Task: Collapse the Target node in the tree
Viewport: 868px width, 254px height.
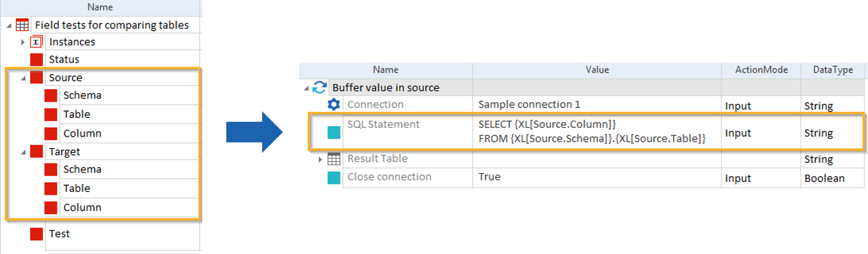Action: click(x=23, y=152)
